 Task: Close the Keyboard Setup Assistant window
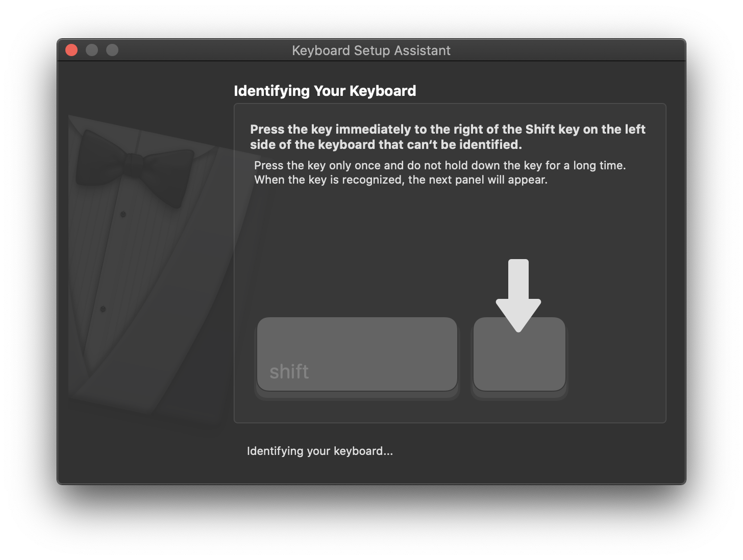pos(71,50)
